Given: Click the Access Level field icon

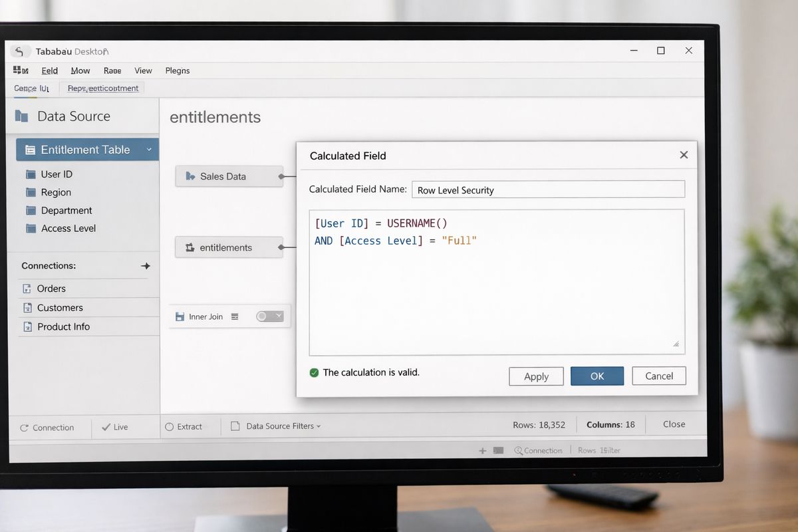Looking at the screenshot, I should click(x=31, y=228).
